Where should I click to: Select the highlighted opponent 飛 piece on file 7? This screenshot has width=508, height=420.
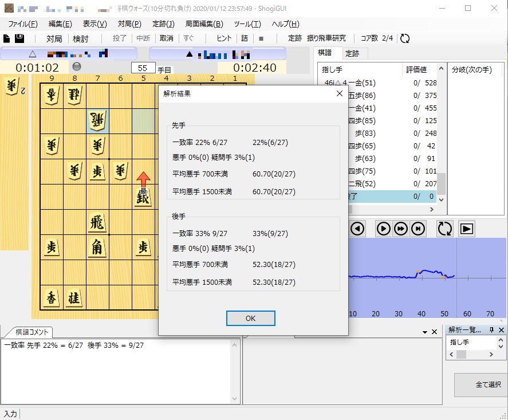[97, 120]
